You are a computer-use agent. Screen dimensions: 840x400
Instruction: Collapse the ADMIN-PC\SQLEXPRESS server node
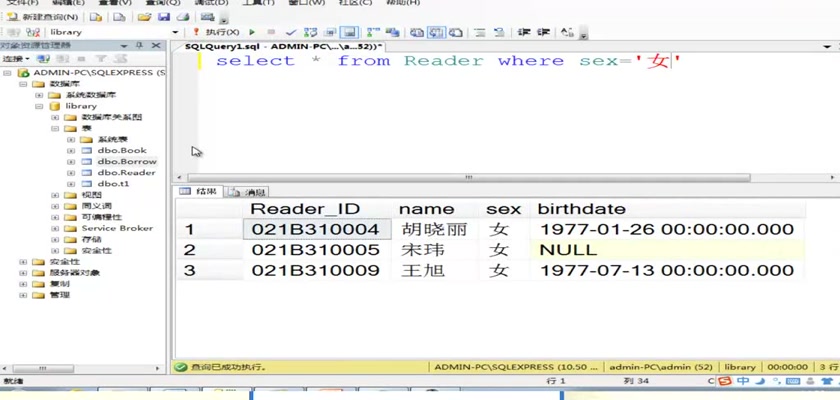(x=6, y=72)
